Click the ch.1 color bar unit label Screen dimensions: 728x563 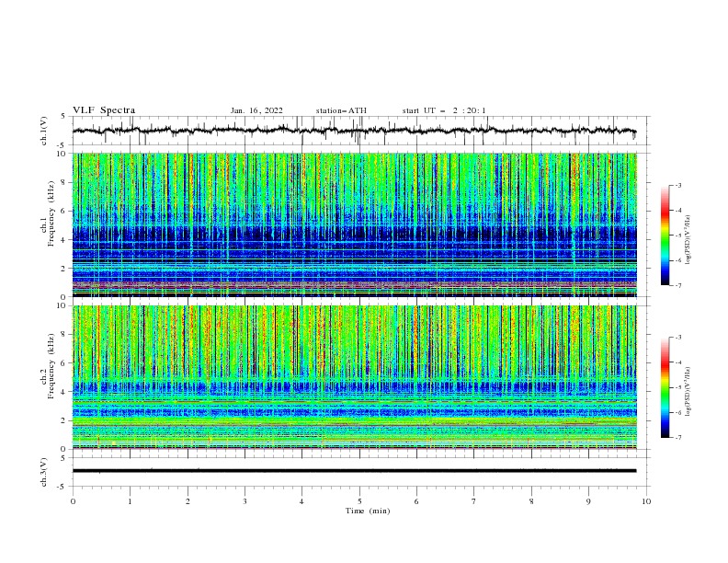click(x=688, y=240)
